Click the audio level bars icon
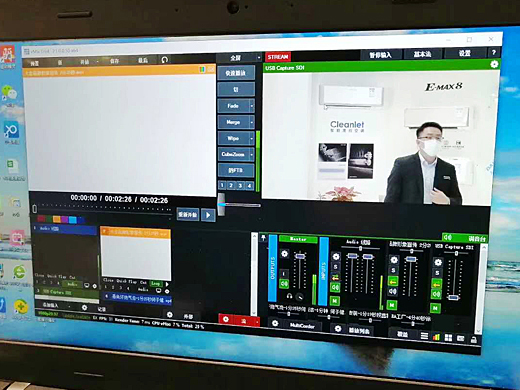Viewport: 520px width, 390px height. (x=436, y=337)
